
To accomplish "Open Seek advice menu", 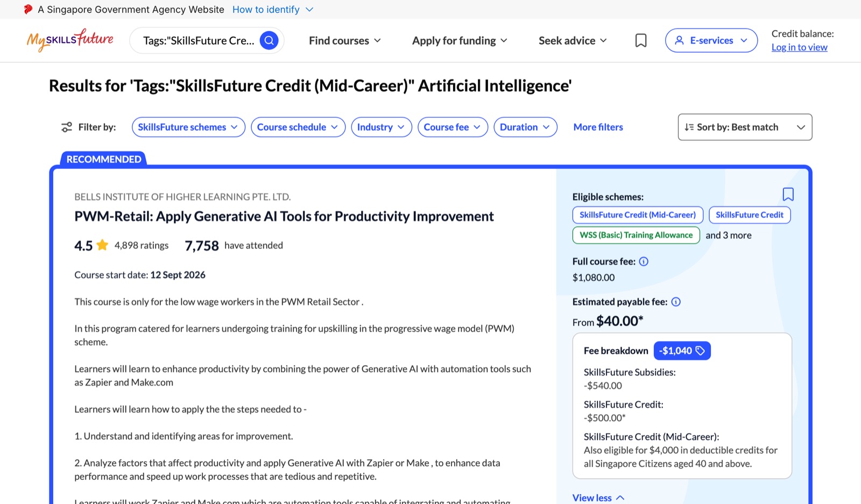I will pyautogui.click(x=573, y=40).
